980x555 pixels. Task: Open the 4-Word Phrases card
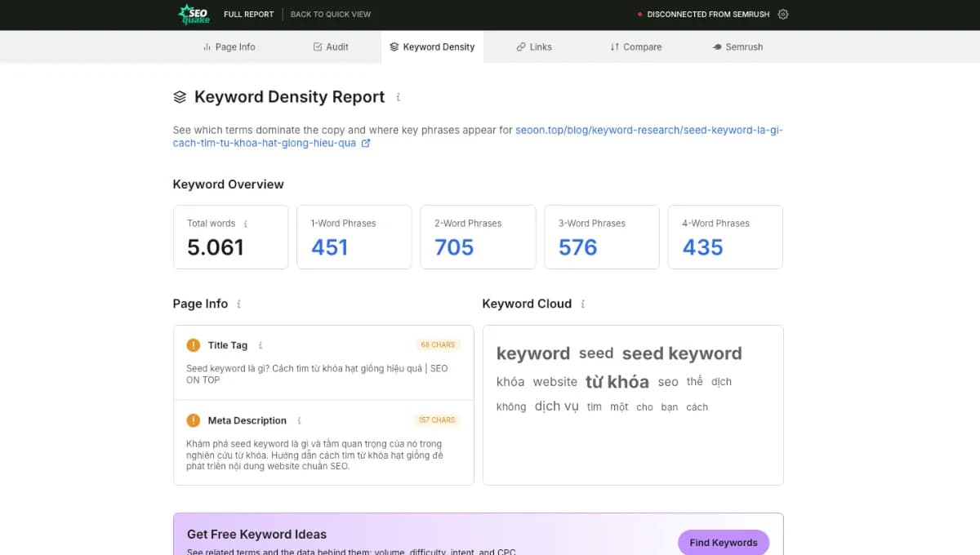pos(725,237)
